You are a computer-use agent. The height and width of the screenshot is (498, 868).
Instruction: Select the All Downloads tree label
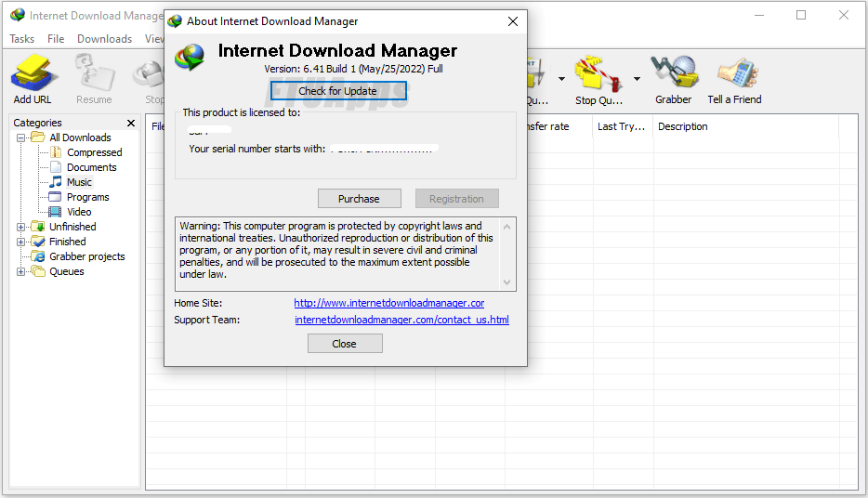80,138
